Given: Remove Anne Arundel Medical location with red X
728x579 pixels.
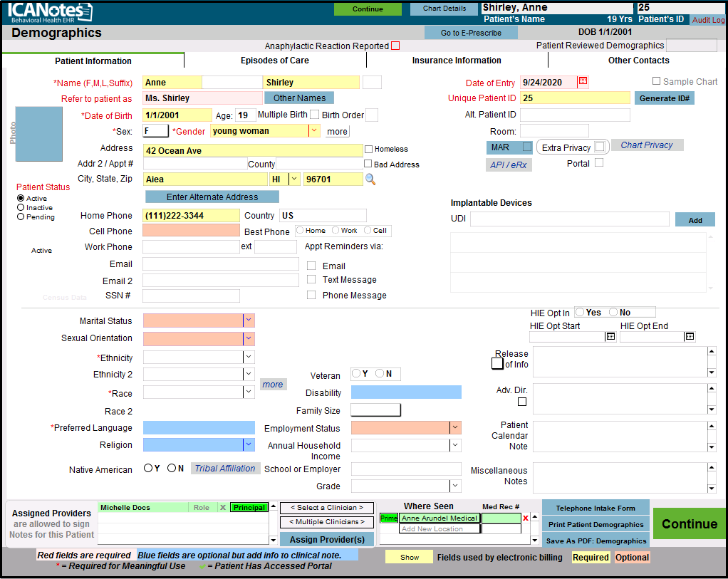Looking at the screenshot, I should coord(526,518).
